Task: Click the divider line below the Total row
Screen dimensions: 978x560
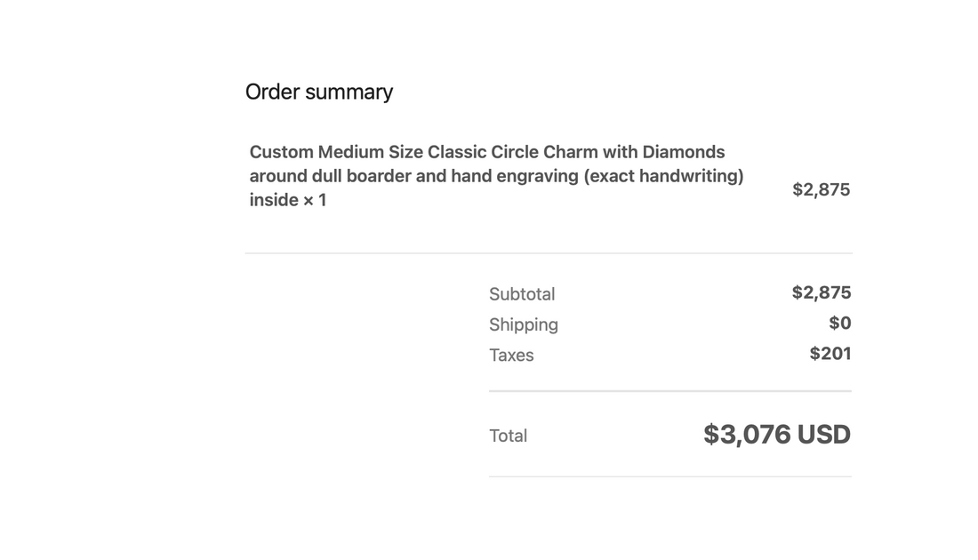Action: pyautogui.click(x=669, y=476)
